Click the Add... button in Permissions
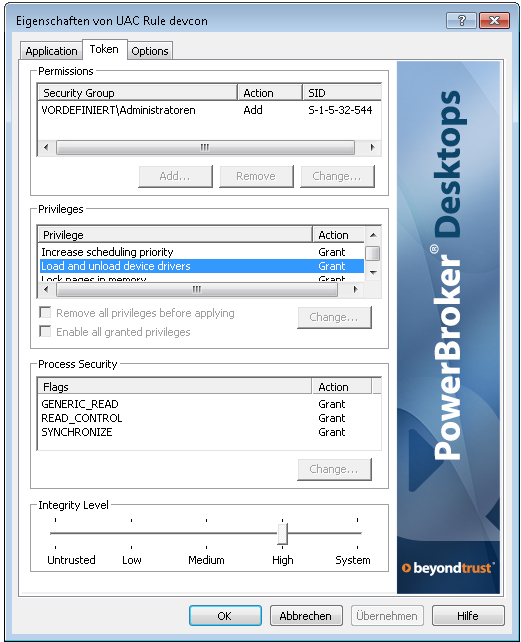This screenshot has height=642, width=521. coord(175,176)
